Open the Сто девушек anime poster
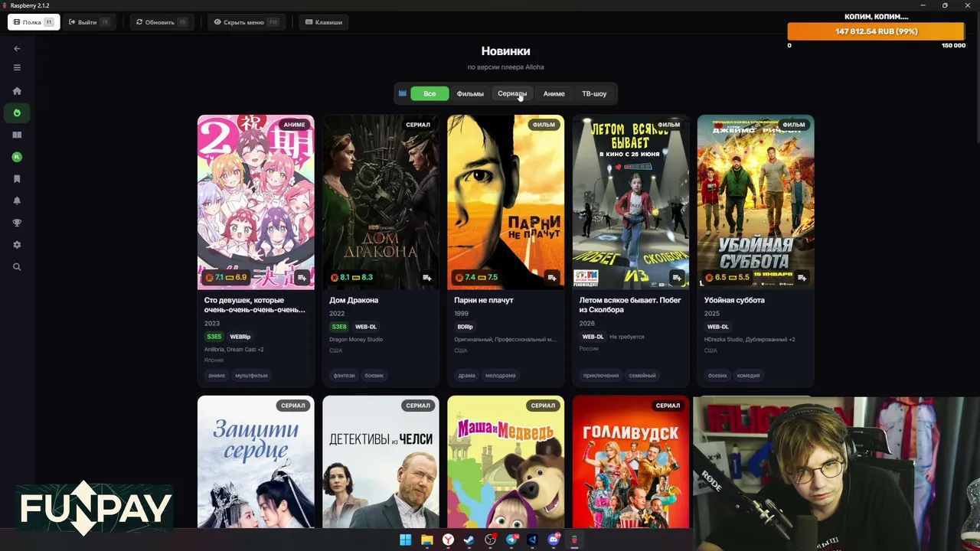 point(256,202)
